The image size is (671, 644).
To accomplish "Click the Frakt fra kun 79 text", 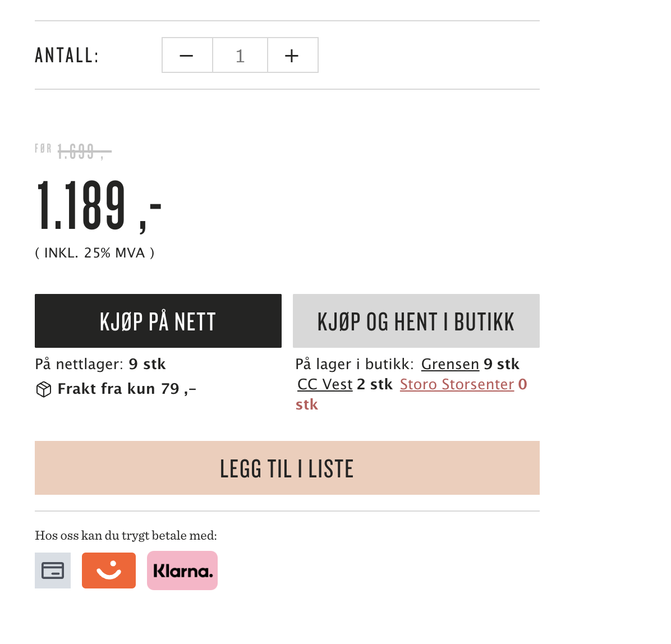I will click(x=127, y=389).
